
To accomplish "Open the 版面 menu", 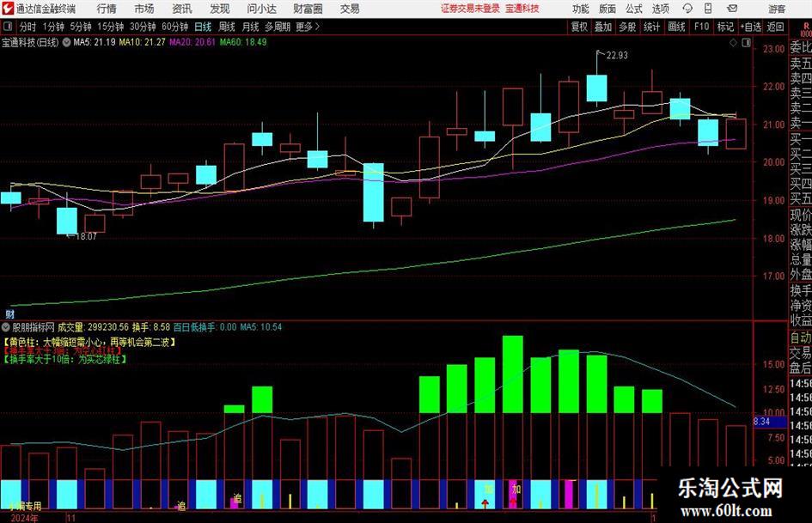I will tap(607, 9).
